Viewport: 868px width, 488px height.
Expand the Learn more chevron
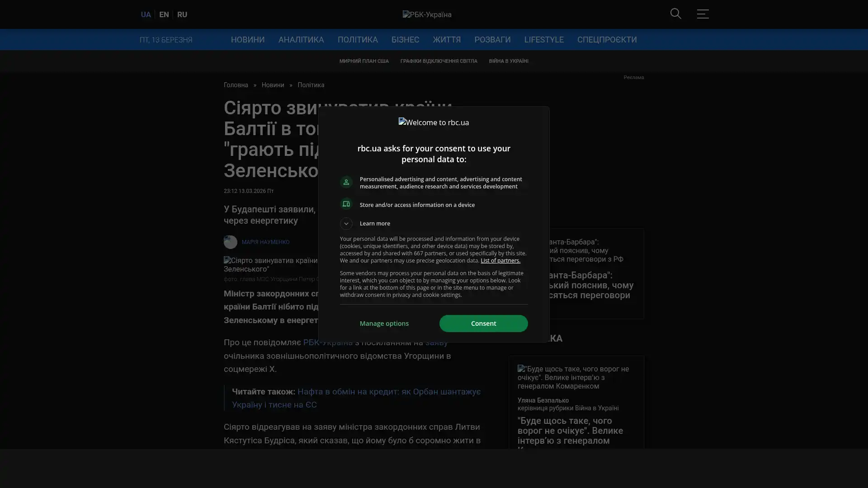[x=346, y=224]
